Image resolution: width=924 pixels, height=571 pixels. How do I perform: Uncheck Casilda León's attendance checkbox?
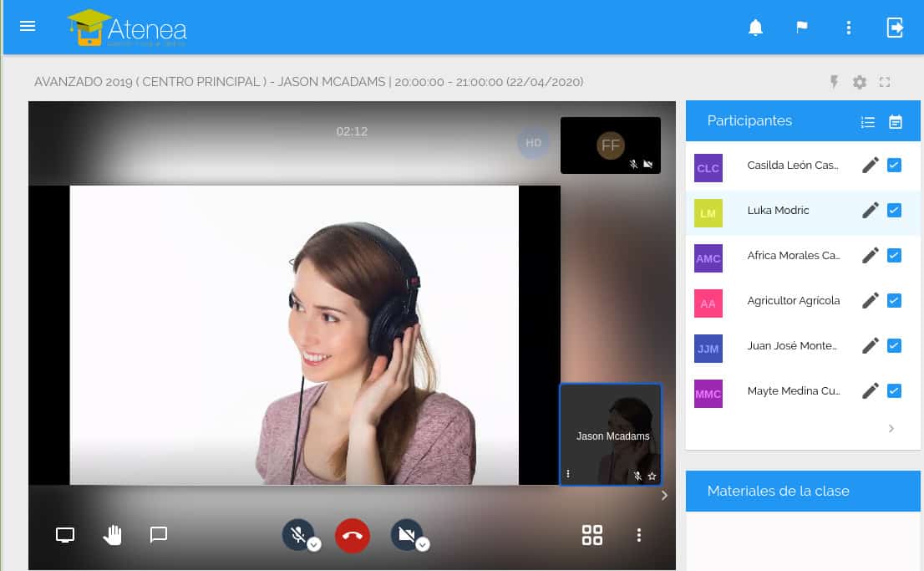(x=894, y=165)
